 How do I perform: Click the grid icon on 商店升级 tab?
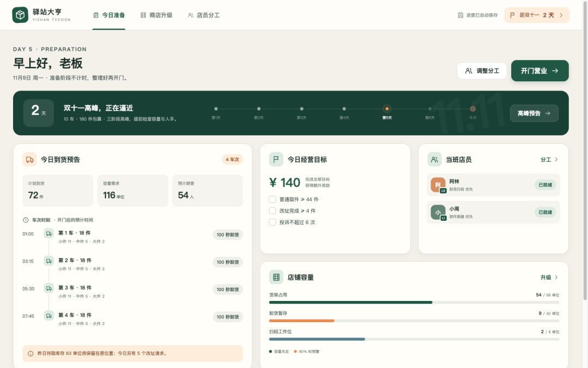(x=143, y=15)
